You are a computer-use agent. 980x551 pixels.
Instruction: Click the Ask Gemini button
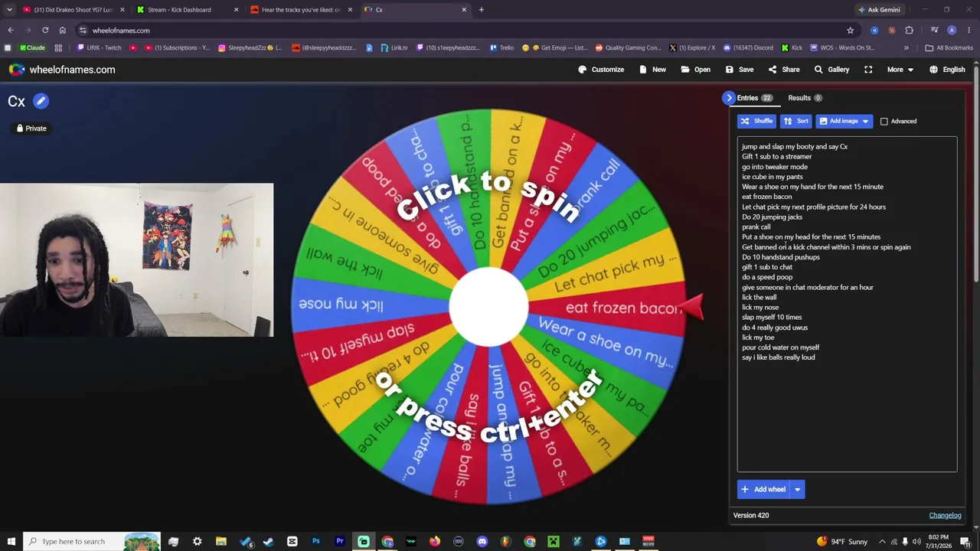[x=879, y=10]
